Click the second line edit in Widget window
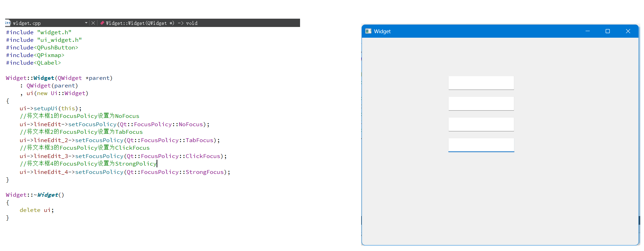Viewport: 644px width, 251px height. (x=481, y=104)
